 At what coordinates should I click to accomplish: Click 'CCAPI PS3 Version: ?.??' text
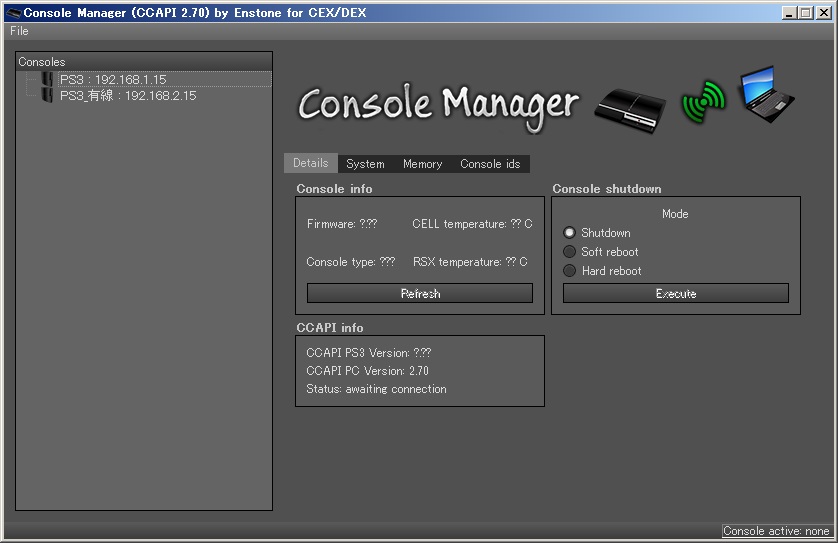point(369,353)
